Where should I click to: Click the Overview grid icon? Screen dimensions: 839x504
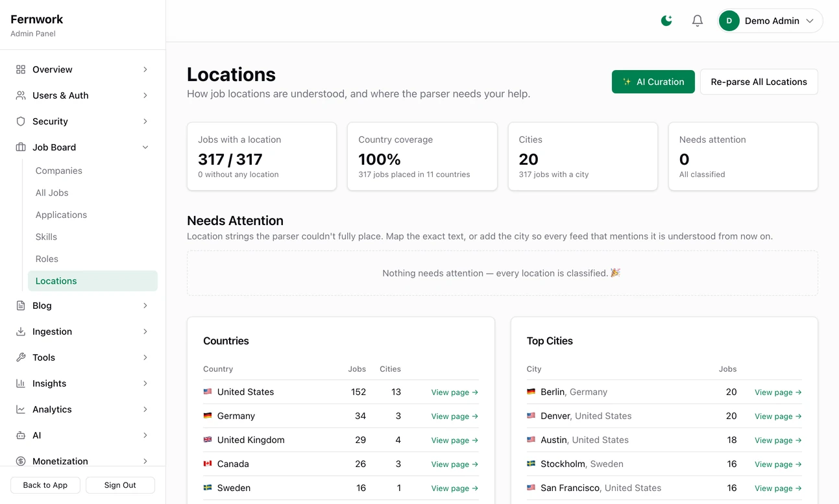coord(21,69)
